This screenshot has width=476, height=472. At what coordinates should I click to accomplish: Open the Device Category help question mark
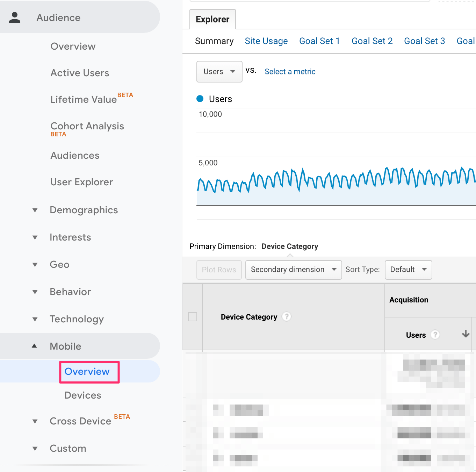(x=287, y=317)
